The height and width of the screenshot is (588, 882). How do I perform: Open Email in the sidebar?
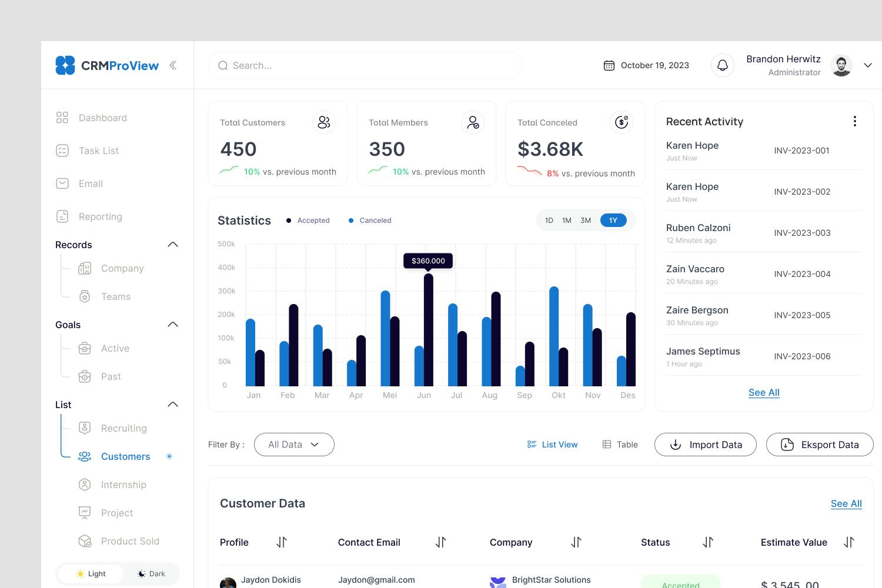point(79,183)
